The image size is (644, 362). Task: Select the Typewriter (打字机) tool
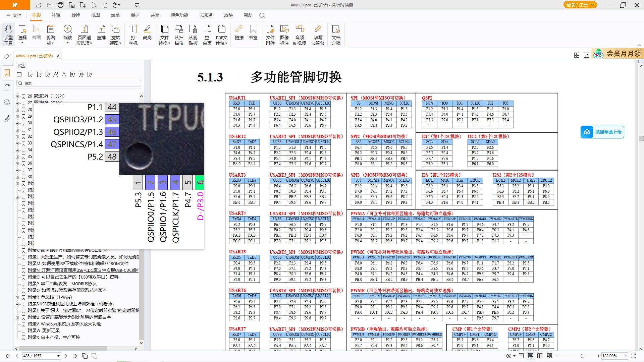click(x=133, y=35)
